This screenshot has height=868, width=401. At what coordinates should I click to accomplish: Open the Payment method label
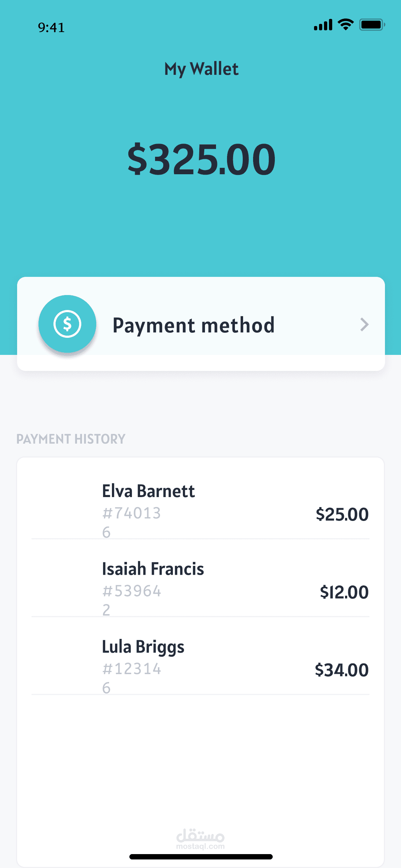[x=194, y=325]
